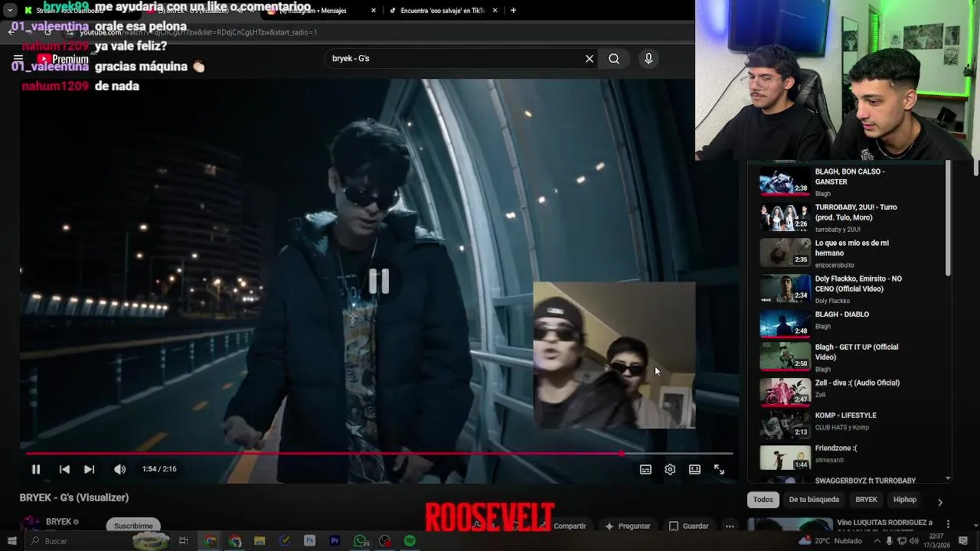Enter fullscreen mode on the player
The height and width of the screenshot is (551, 980).
pos(719,469)
